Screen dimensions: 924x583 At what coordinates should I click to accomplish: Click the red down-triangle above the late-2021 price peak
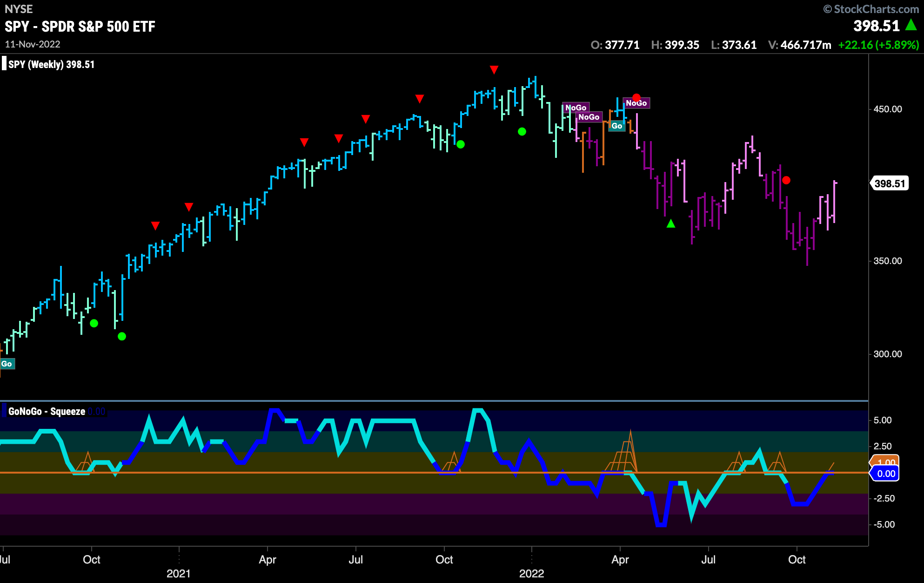click(x=494, y=70)
